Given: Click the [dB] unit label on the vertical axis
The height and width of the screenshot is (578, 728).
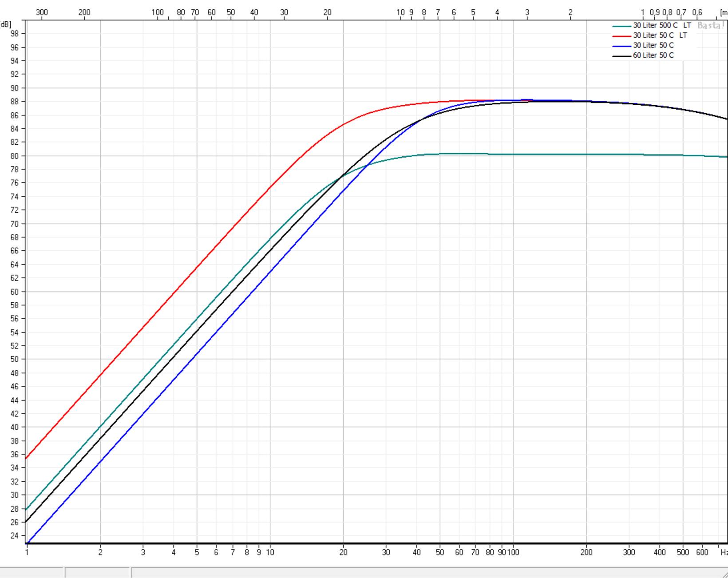Looking at the screenshot, I should [x=6, y=24].
